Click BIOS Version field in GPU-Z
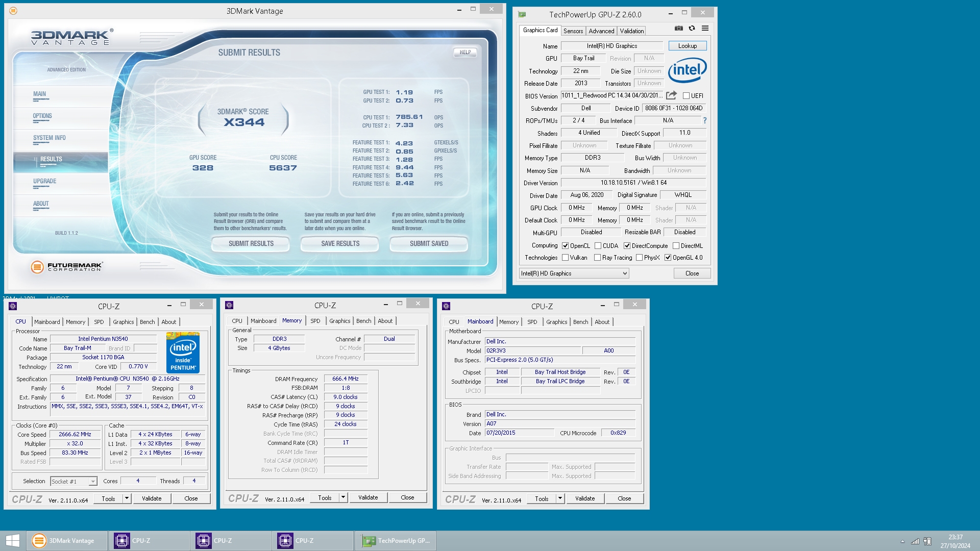 [x=612, y=95]
